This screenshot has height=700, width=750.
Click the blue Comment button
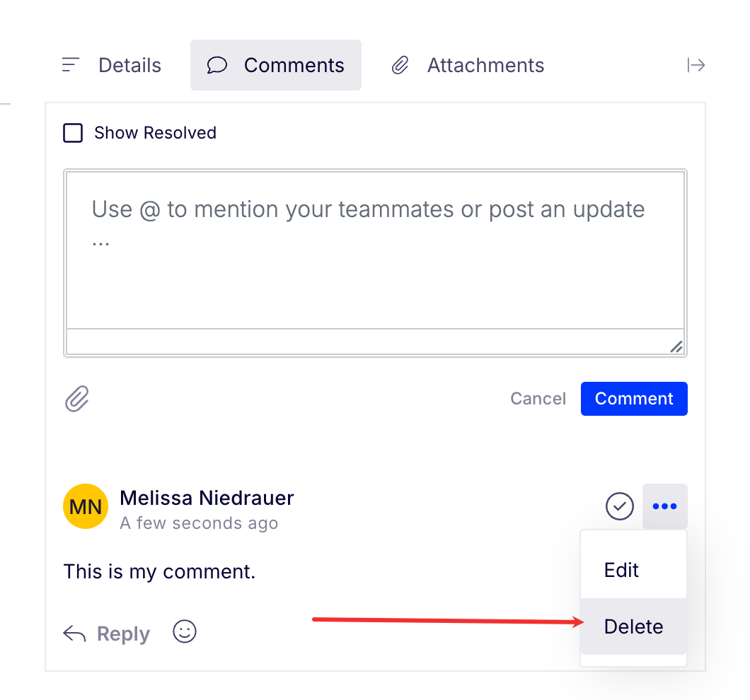coord(634,399)
